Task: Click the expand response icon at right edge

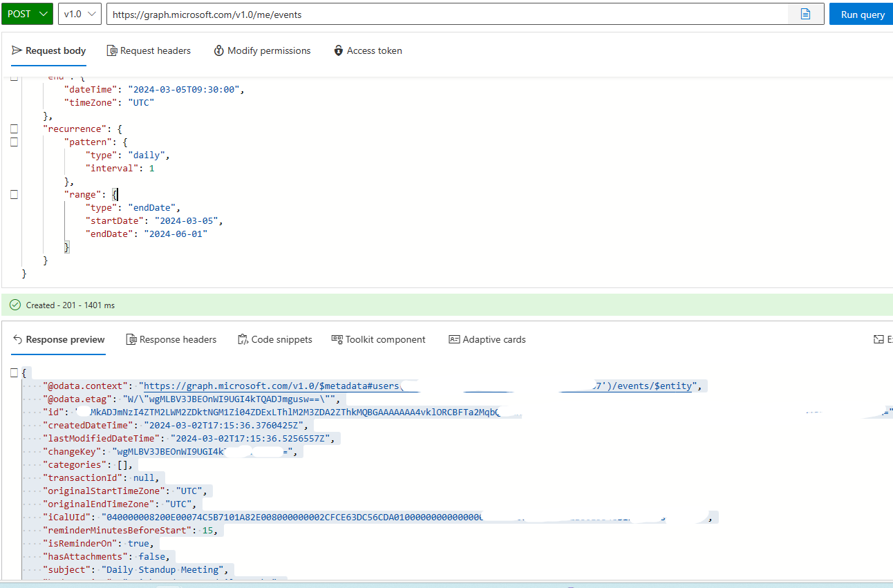Action: [x=878, y=339]
